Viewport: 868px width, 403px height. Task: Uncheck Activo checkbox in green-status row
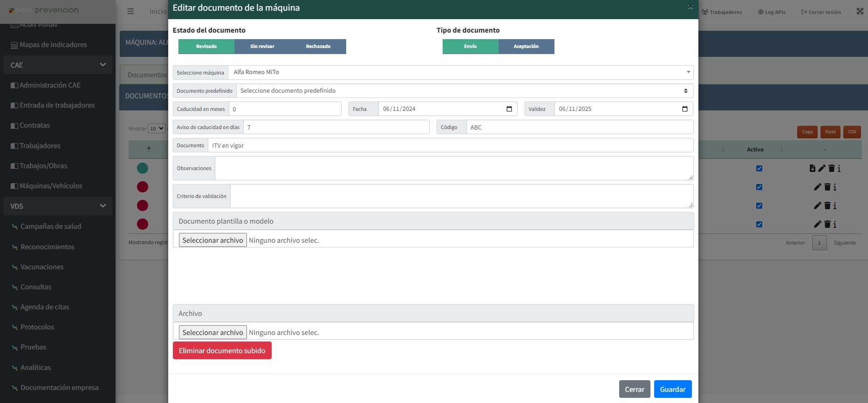click(x=759, y=168)
